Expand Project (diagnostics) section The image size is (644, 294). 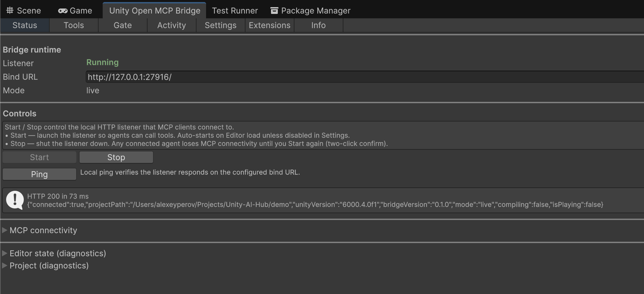coord(46,265)
